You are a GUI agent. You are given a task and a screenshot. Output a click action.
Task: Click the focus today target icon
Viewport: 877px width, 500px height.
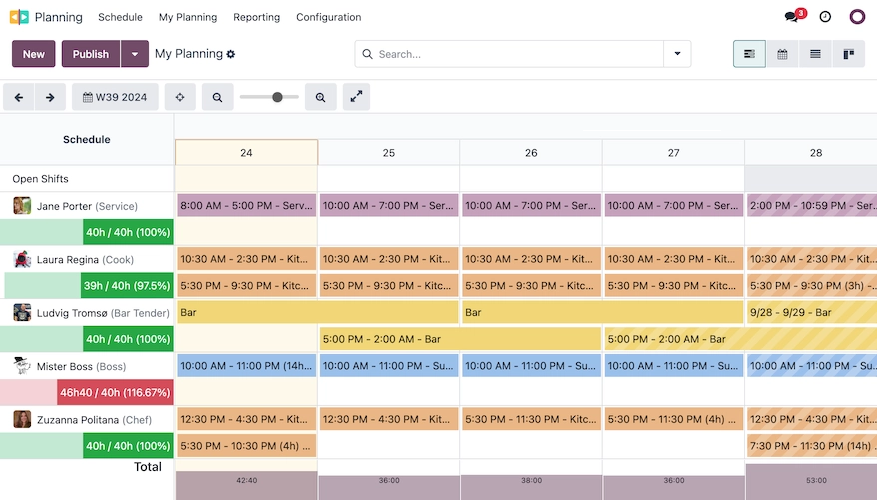(x=180, y=97)
